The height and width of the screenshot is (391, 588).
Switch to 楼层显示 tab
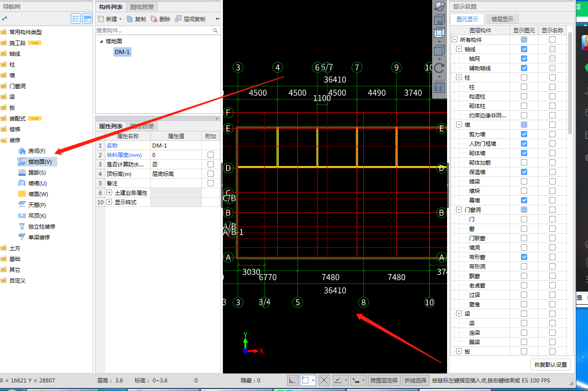coord(502,19)
